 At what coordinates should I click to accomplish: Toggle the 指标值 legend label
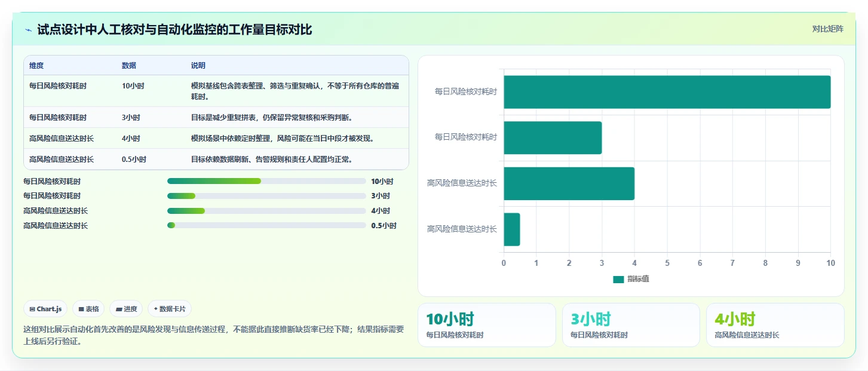pyautogui.click(x=638, y=279)
